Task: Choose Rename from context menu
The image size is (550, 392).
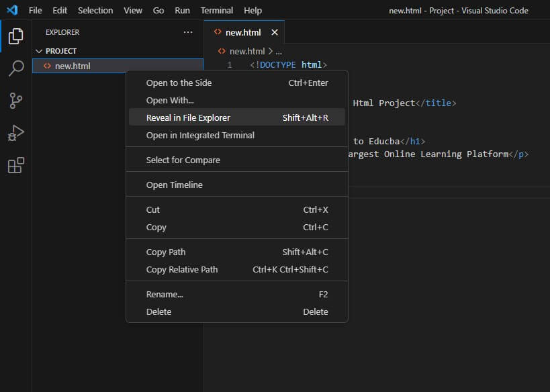Action: click(164, 294)
